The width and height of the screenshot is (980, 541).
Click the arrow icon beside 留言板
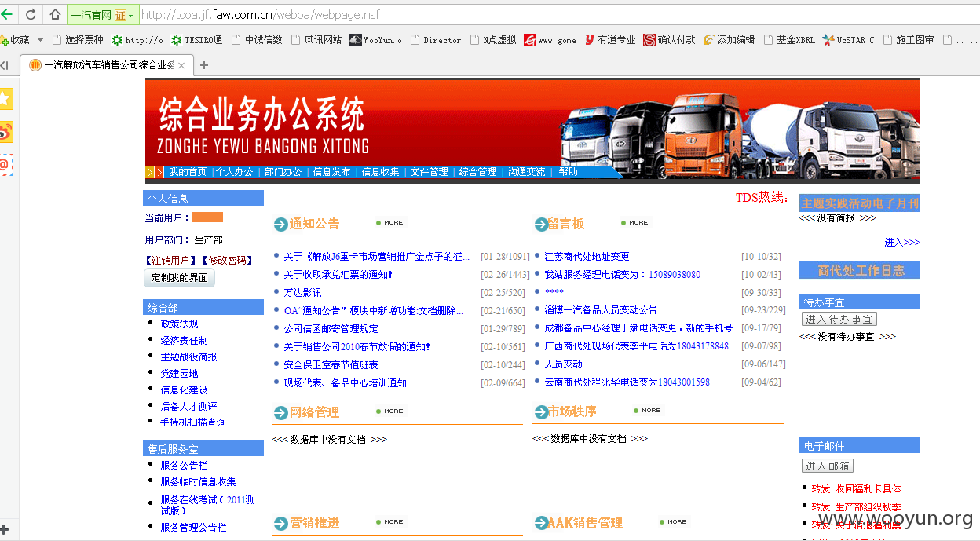pyautogui.click(x=541, y=225)
